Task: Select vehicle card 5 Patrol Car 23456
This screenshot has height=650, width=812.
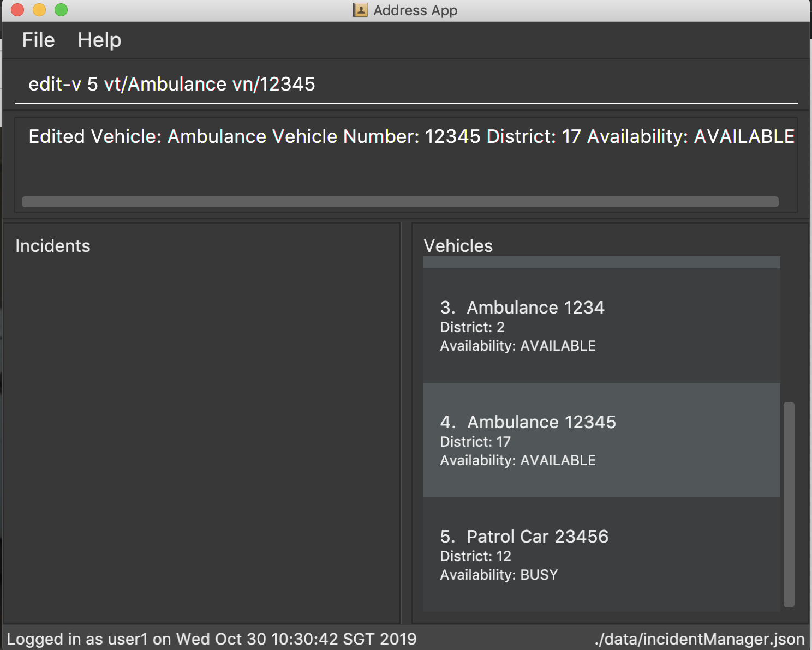Action: (x=601, y=555)
